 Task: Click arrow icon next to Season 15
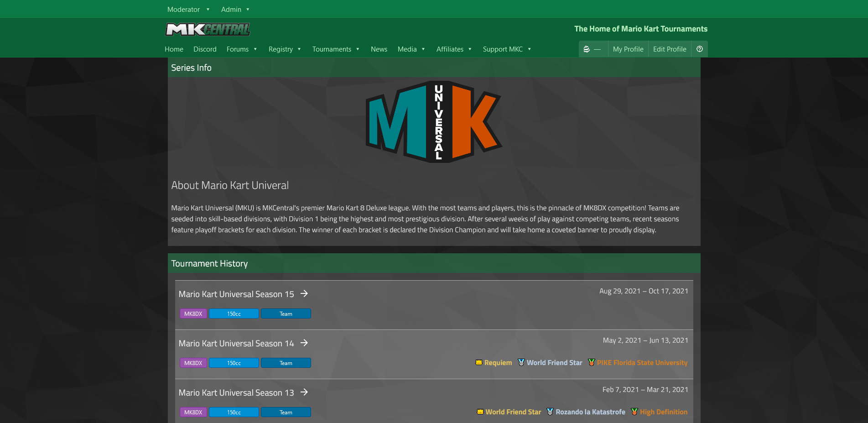coord(304,294)
